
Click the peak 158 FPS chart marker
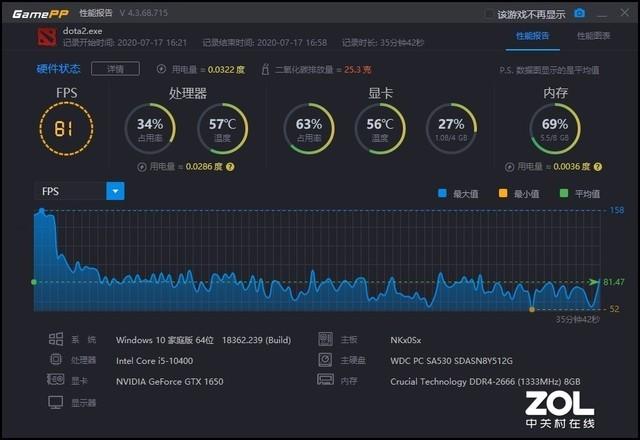coord(42,211)
